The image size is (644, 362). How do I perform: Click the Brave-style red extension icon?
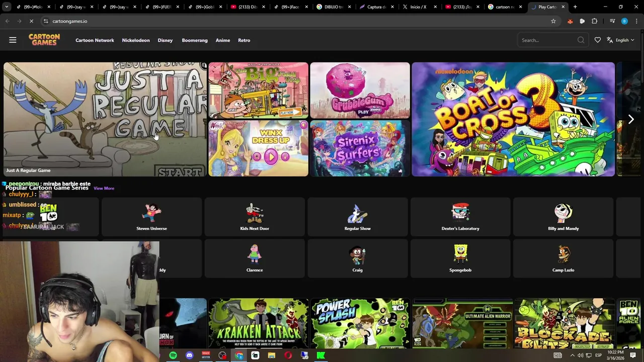[570, 21]
